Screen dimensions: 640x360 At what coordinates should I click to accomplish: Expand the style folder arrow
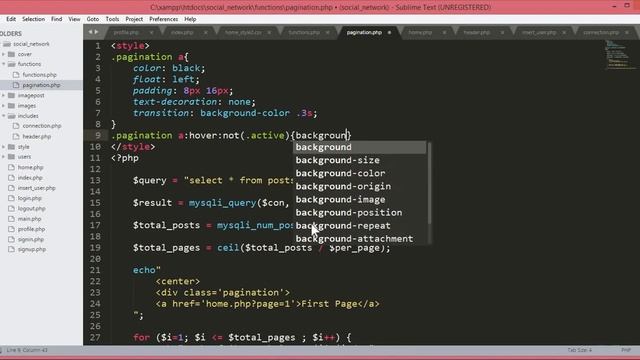pyautogui.click(x=4, y=147)
